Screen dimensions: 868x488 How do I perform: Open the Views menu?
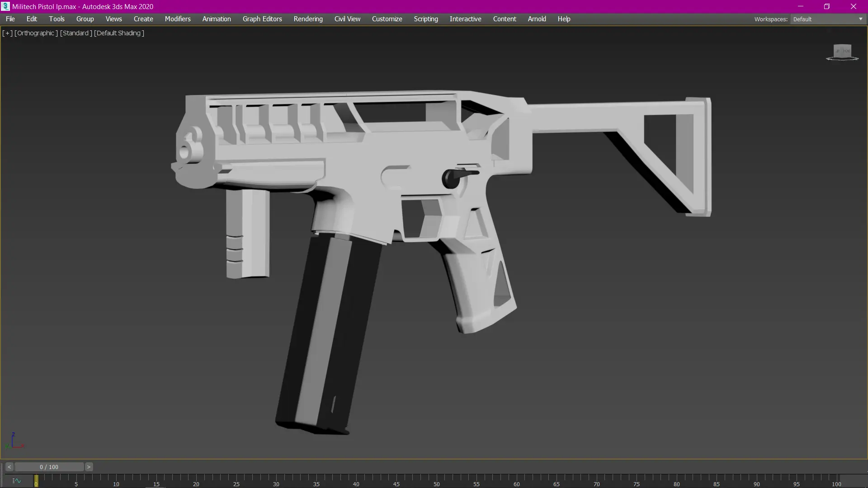coord(114,19)
